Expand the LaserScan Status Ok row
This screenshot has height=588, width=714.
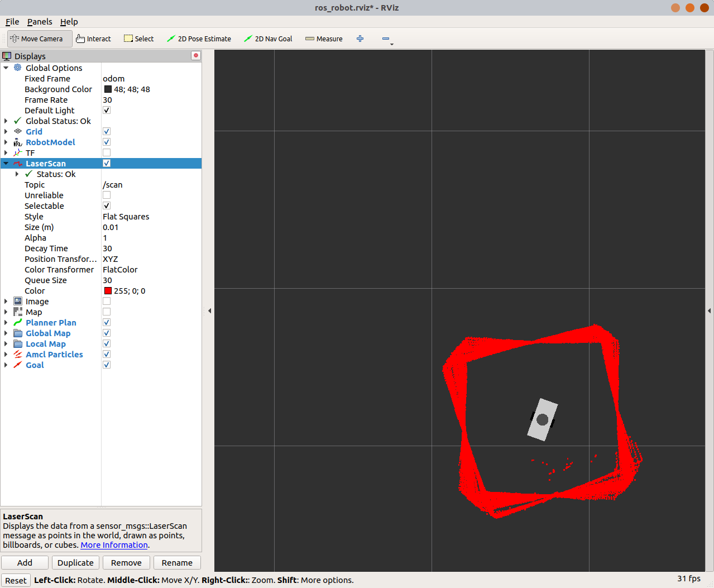(17, 174)
